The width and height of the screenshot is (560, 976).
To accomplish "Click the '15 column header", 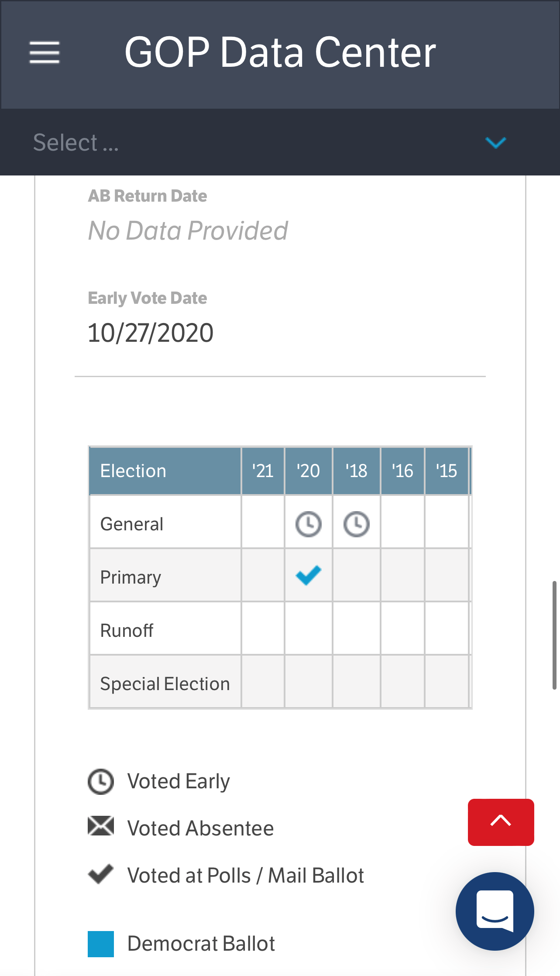I will tap(447, 471).
